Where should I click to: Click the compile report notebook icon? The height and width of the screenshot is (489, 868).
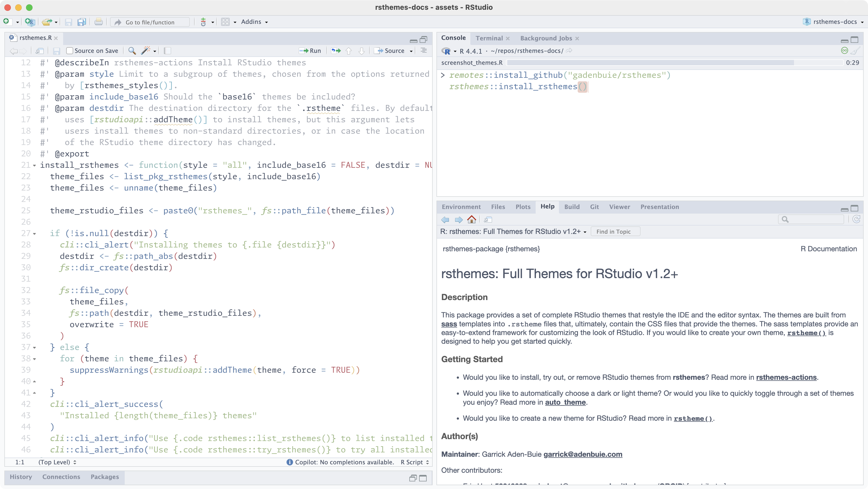coord(168,51)
